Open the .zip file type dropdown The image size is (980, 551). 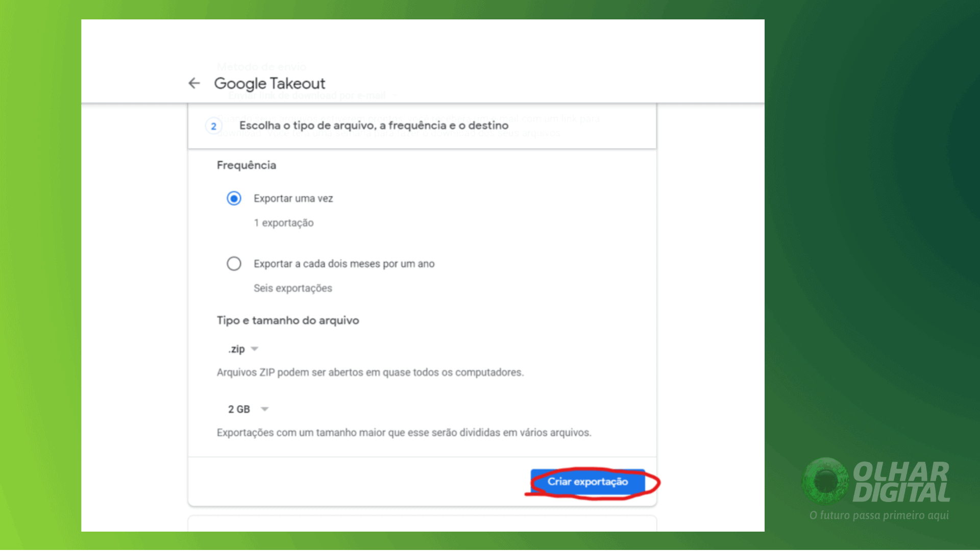coord(243,349)
